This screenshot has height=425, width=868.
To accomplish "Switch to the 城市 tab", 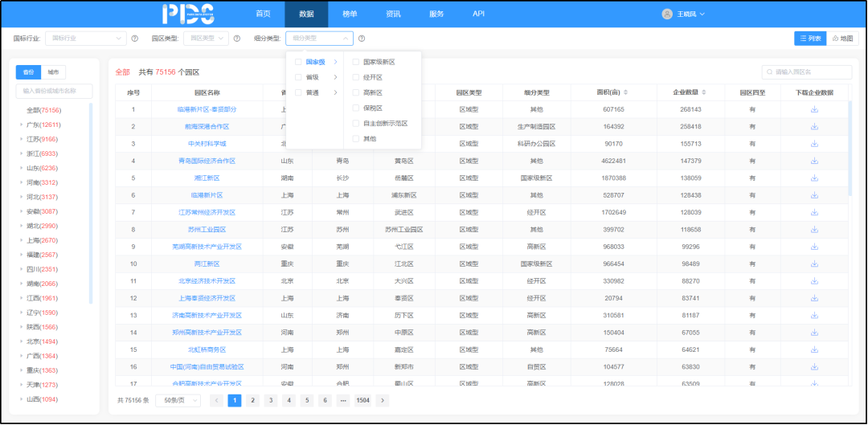I will click(52, 72).
